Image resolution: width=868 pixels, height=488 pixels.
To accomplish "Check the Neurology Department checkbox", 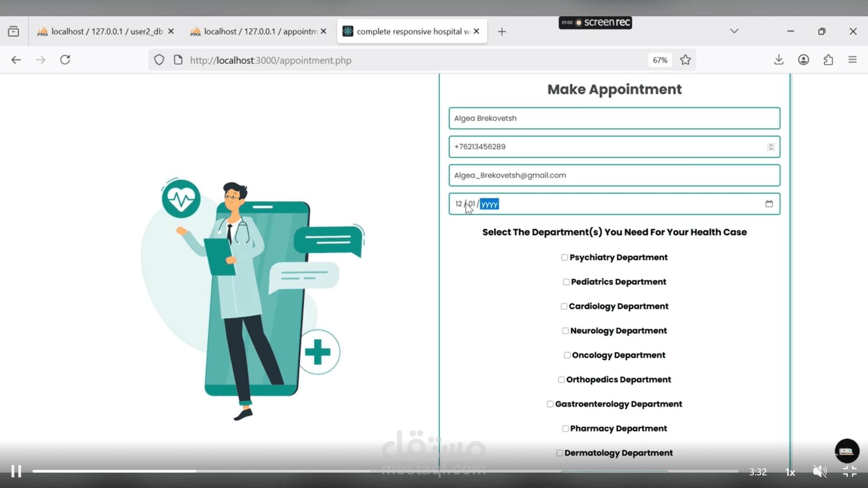I will (x=565, y=331).
